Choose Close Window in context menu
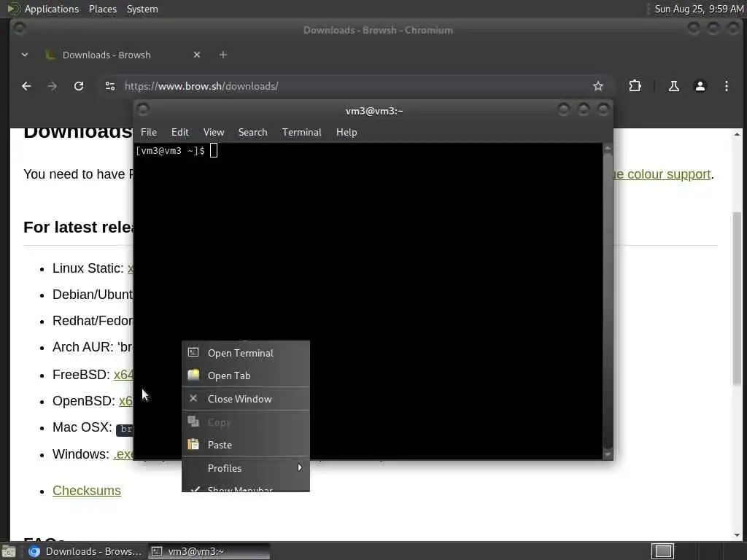 pos(246,399)
